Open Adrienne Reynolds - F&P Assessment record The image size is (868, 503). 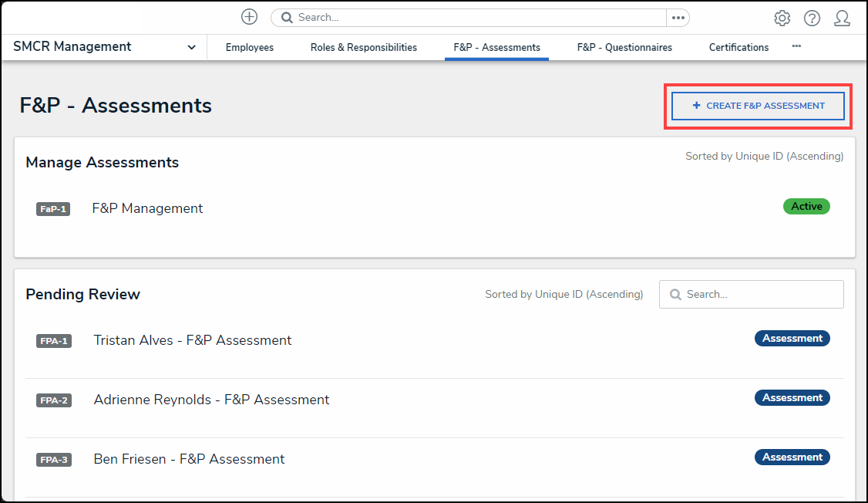coord(211,400)
